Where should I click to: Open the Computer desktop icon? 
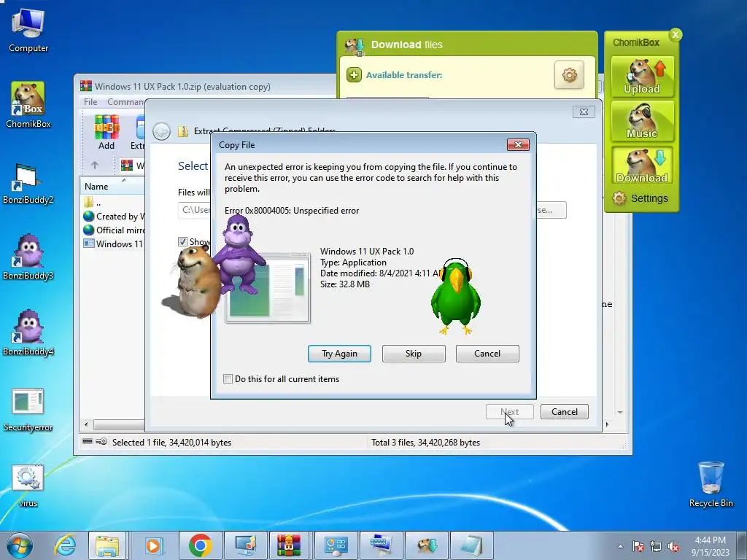tap(28, 31)
